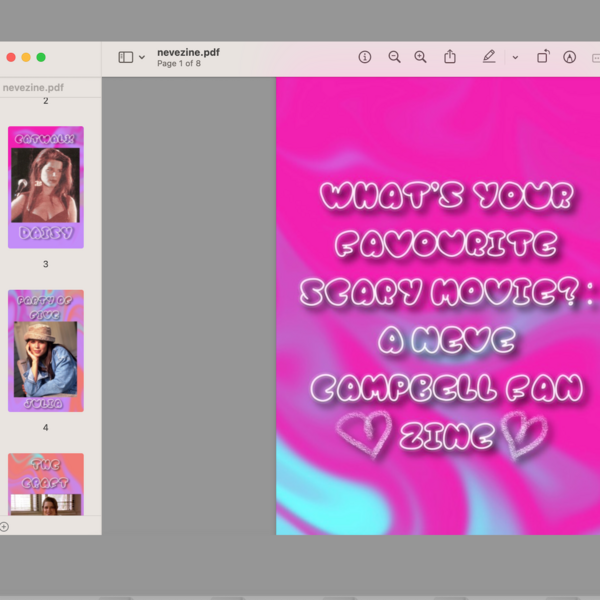Click the nevezine.pdf sidebar header

[33, 88]
